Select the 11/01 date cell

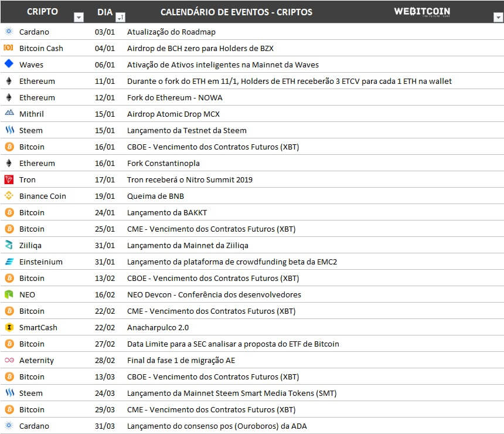(105, 81)
